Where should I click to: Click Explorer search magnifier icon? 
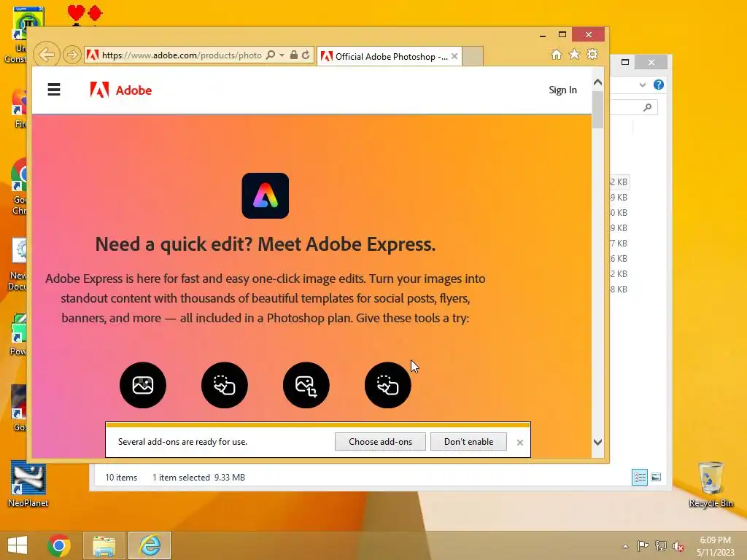click(x=647, y=108)
